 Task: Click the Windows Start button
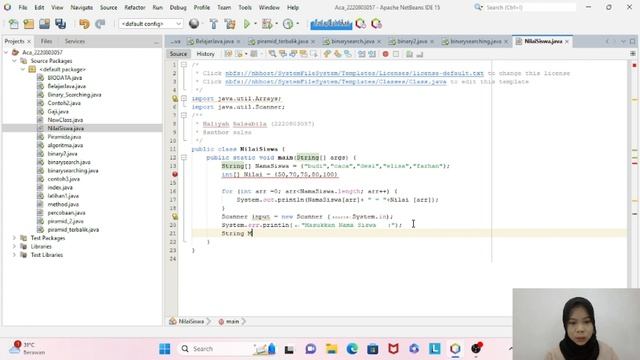point(165,349)
